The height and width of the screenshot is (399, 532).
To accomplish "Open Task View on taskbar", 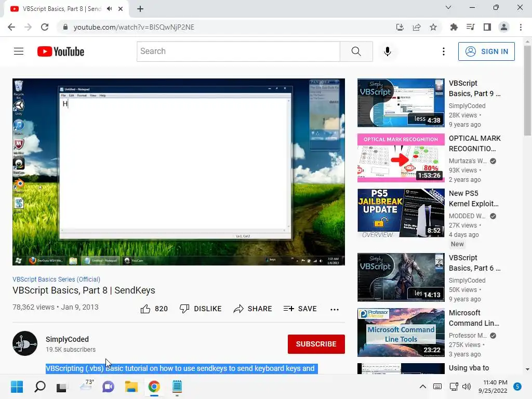I will point(62,387).
